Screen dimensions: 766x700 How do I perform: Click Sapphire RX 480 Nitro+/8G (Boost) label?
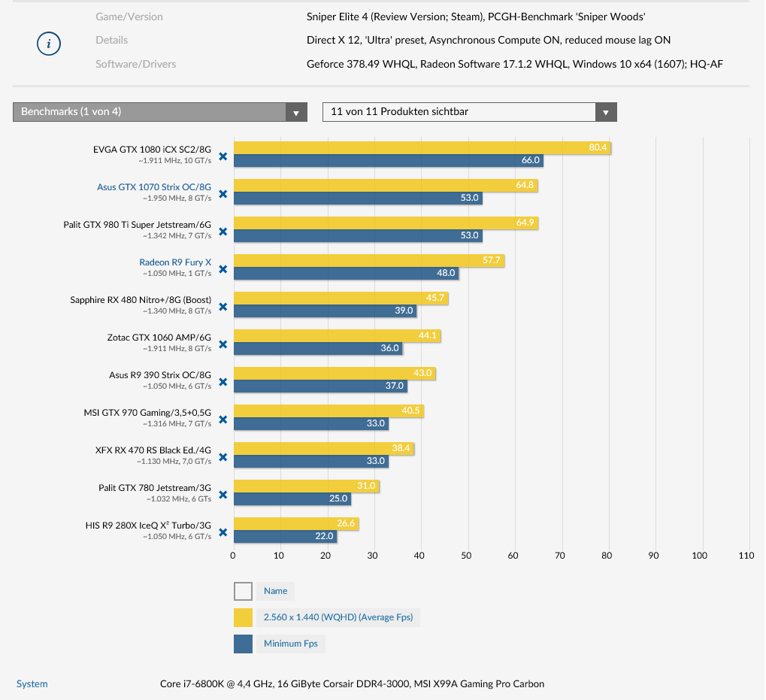pos(141,300)
